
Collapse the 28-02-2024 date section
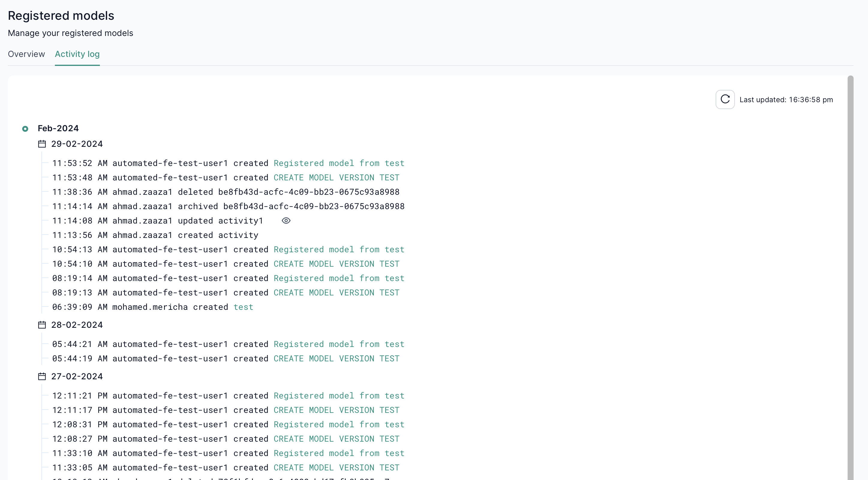[77, 324]
